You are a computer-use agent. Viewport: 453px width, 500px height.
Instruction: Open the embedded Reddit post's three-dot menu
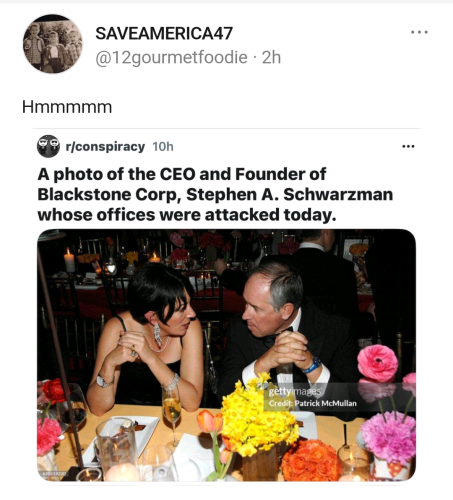[408, 146]
